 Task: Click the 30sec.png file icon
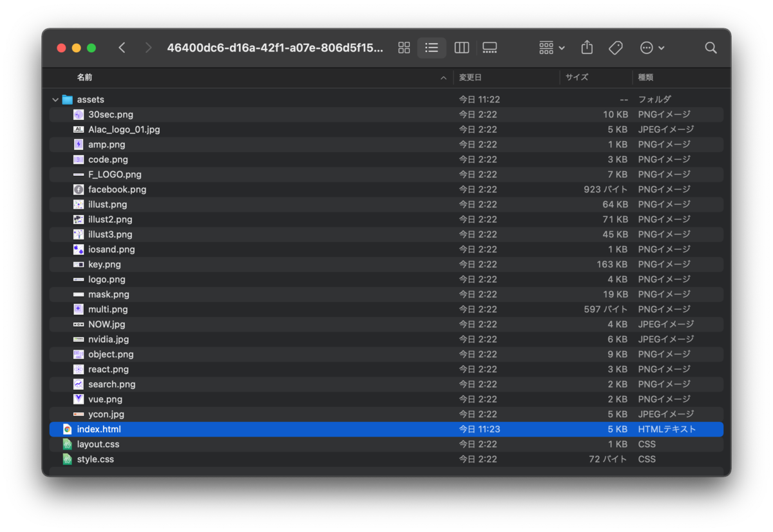click(79, 115)
